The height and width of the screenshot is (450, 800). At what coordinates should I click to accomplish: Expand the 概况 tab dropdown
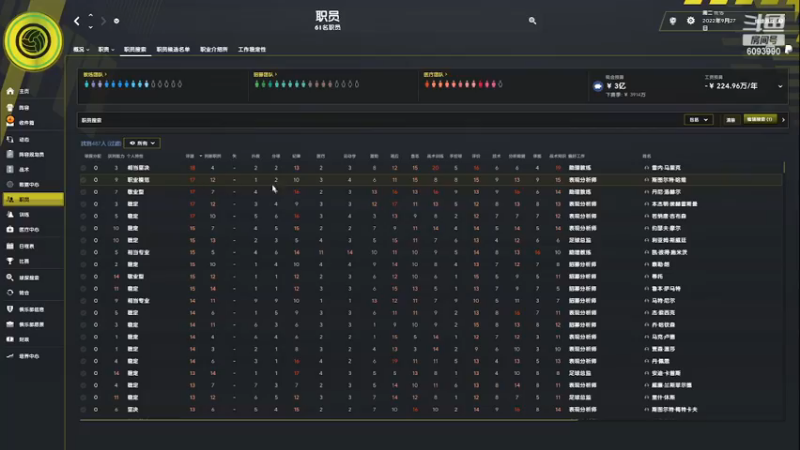click(x=81, y=49)
